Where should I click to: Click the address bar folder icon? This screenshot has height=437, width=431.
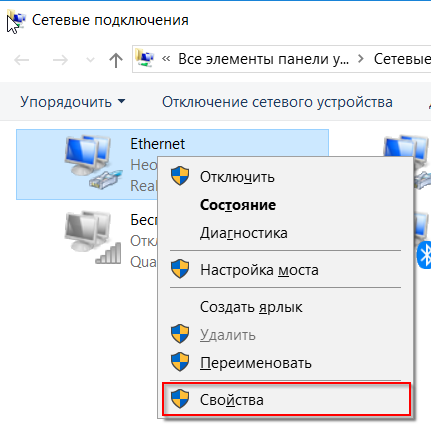click(145, 58)
